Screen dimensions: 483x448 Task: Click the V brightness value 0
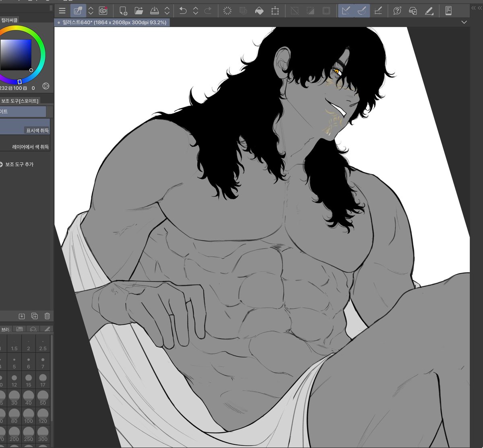point(33,88)
